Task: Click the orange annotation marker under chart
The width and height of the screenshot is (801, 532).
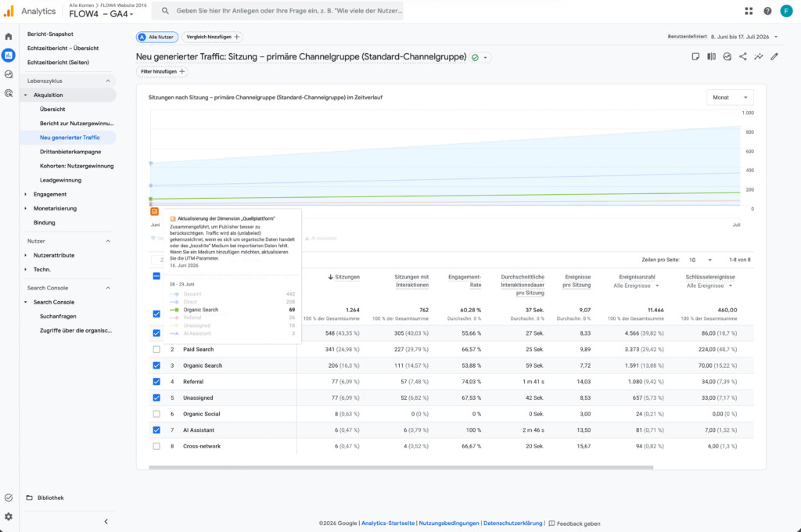Action: pos(154,211)
